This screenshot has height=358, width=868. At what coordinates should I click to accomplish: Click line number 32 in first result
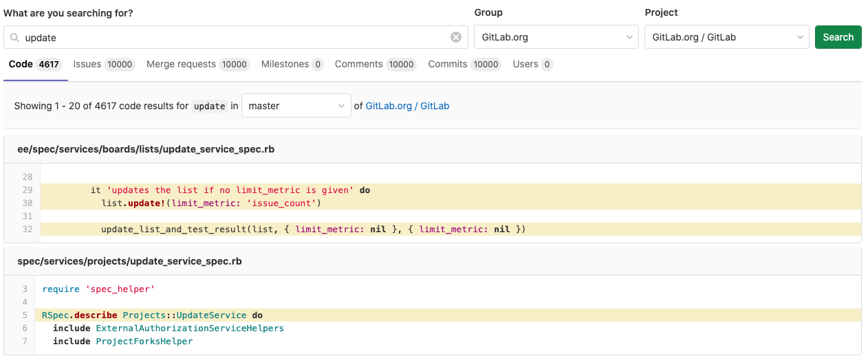click(x=28, y=230)
